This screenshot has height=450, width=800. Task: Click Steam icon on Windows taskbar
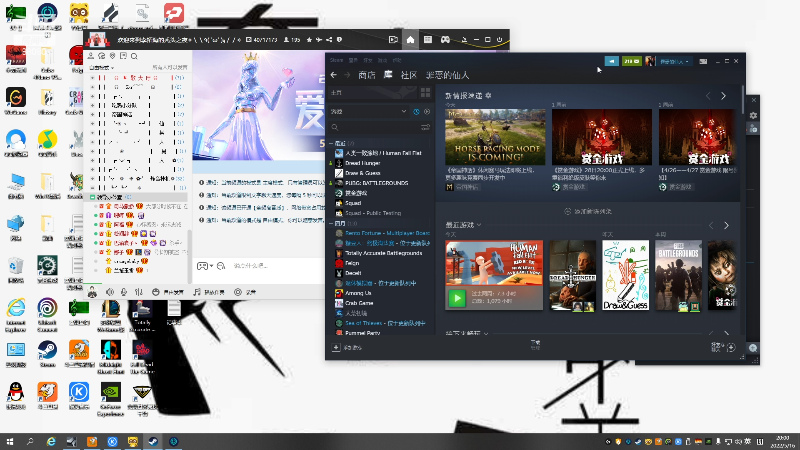(x=153, y=442)
